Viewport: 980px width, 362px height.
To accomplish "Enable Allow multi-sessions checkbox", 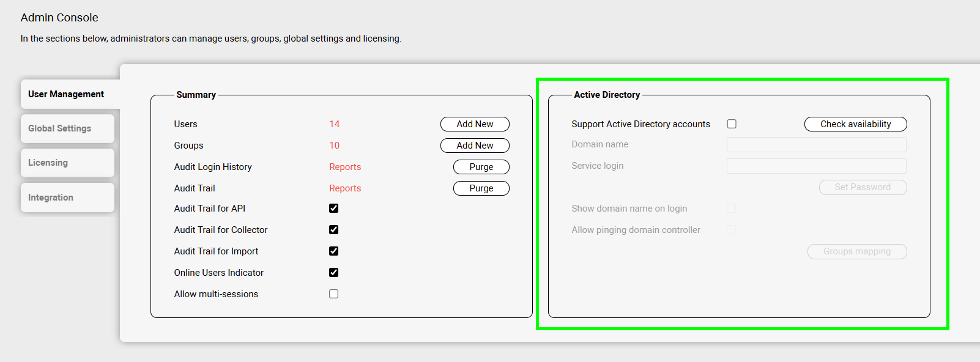I will pyautogui.click(x=333, y=294).
